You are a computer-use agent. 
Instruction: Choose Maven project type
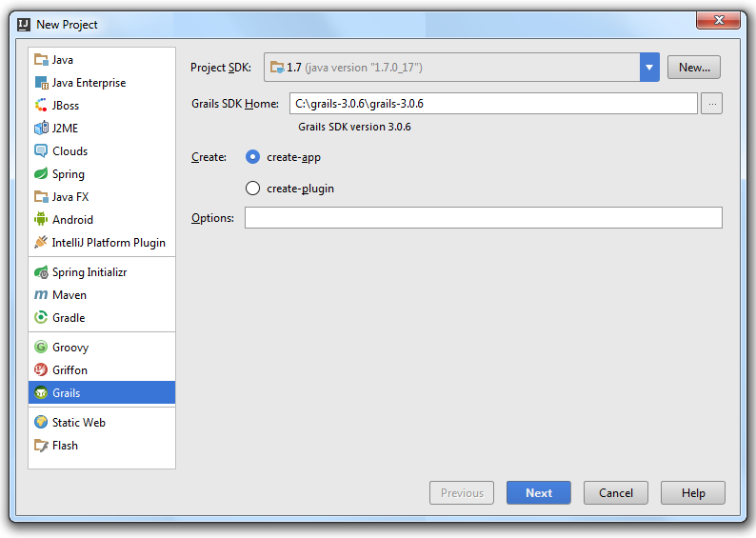[102, 294]
